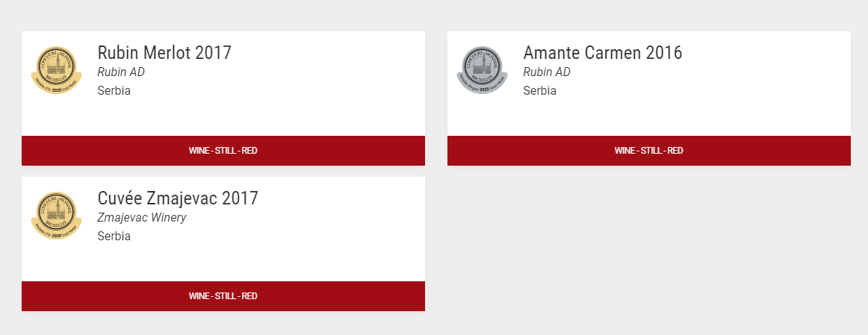Click Serbia on the Amante Carmen card
Viewport: 868px width, 335px height.
point(540,91)
